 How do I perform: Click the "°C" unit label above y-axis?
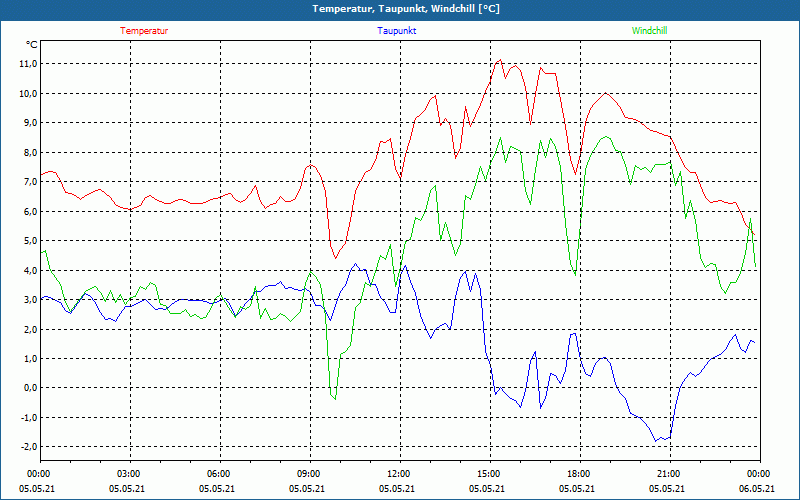tap(31, 45)
